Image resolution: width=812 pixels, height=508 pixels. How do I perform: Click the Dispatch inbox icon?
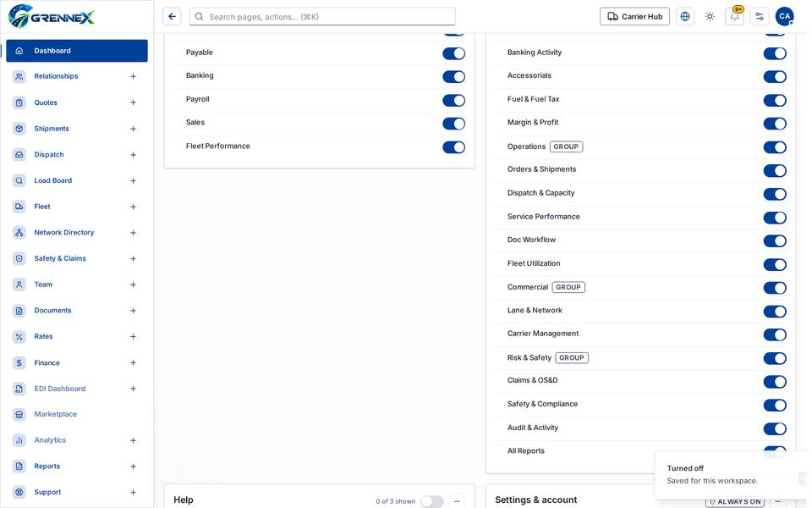pos(19,154)
